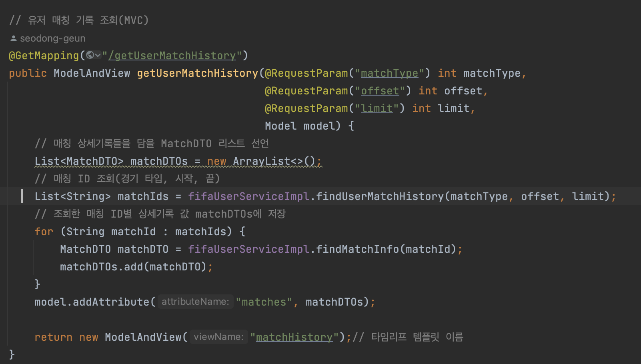Click the "matchType" request param string
The height and width of the screenshot is (364, 641).
pos(389,73)
